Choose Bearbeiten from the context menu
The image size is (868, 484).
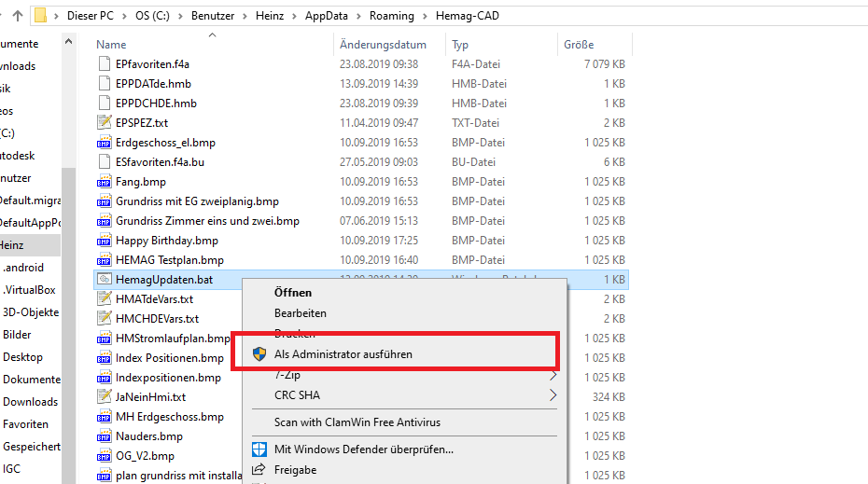coord(300,313)
